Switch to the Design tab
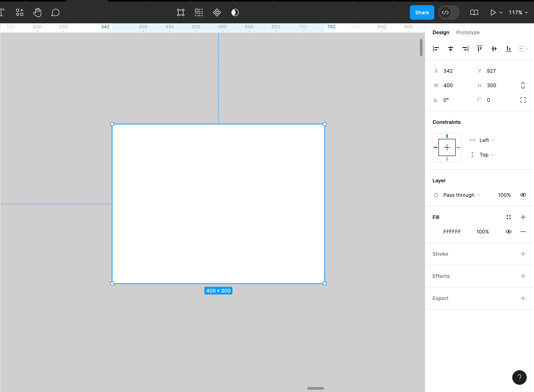This screenshot has height=392, width=534. click(x=440, y=32)
